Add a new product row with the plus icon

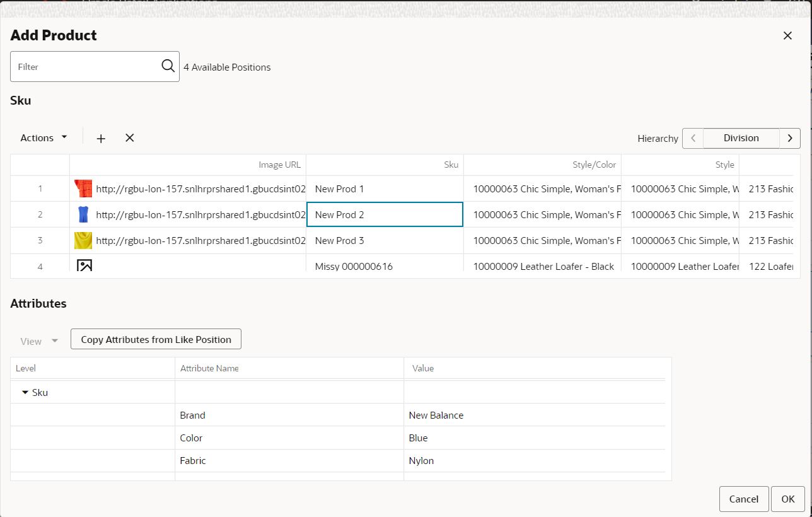click(101, 138)
